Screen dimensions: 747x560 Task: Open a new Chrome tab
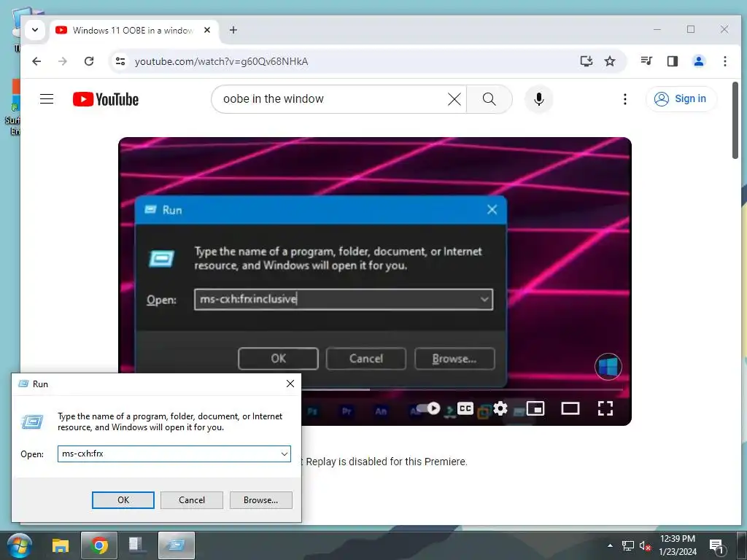pyautogui.click(x=233, y=30)
